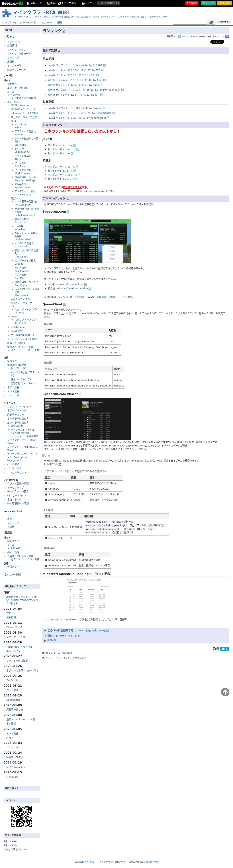Open the 編集 navigation tab

(x=60, y=23)
